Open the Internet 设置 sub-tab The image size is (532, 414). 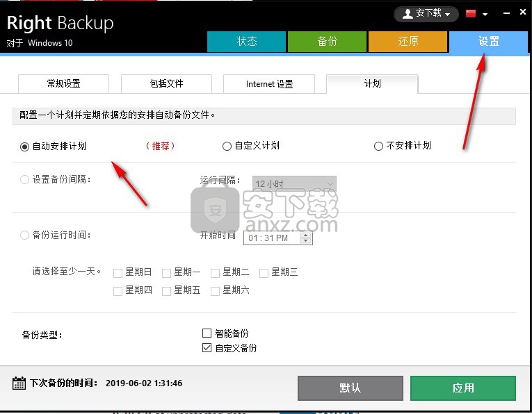point(269,83)
